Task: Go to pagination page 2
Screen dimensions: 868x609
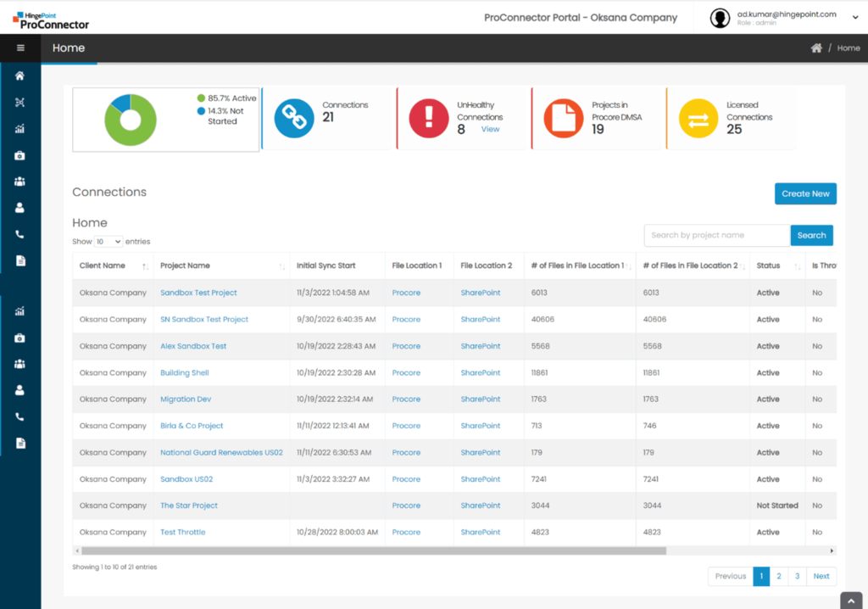Action: click(779, 576)
